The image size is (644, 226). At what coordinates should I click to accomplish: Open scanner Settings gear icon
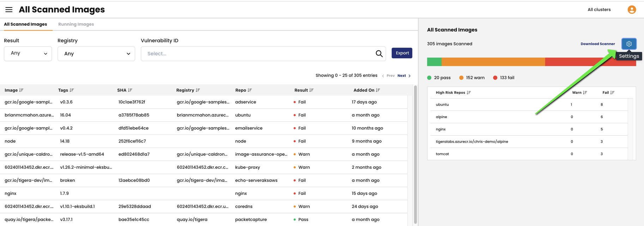pyautogui.click(x=629, y=44)
